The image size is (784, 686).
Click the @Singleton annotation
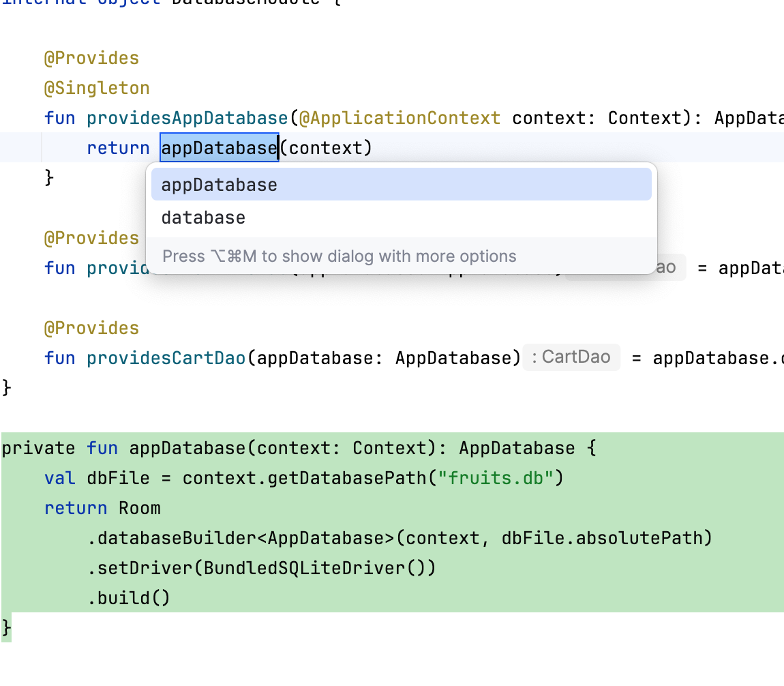click(97, 88)
